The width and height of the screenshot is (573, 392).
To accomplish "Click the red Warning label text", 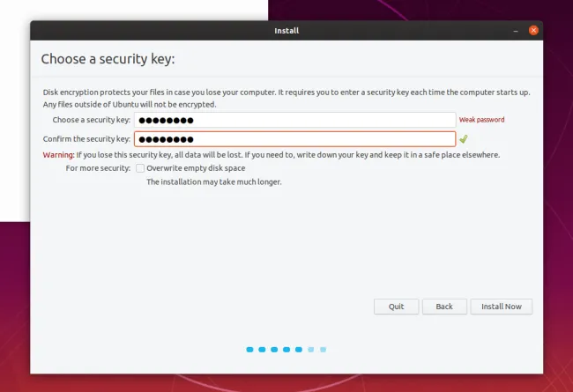I will point(58,155).
